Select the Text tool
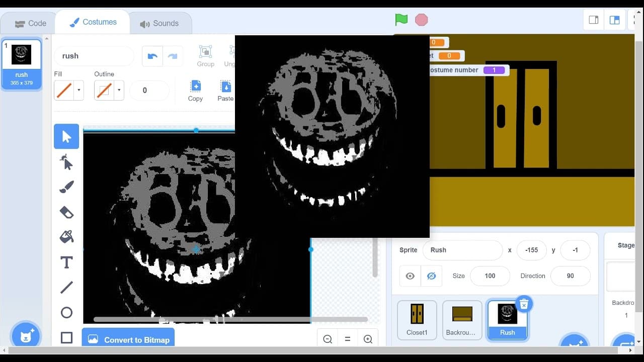 tap(66, 262)
